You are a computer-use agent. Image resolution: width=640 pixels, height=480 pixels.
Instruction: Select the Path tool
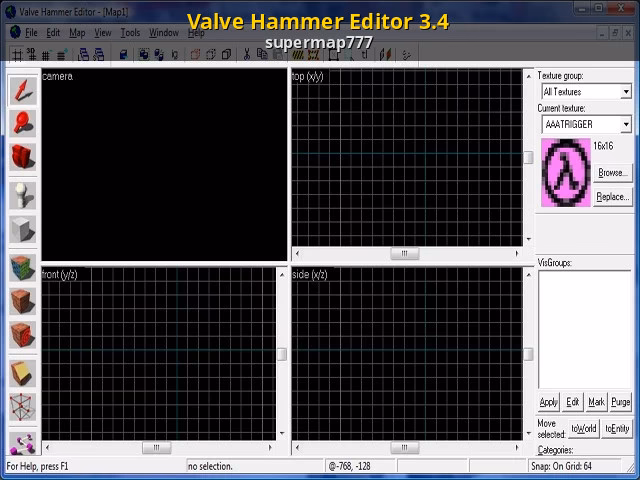click(x=23, y=443)
